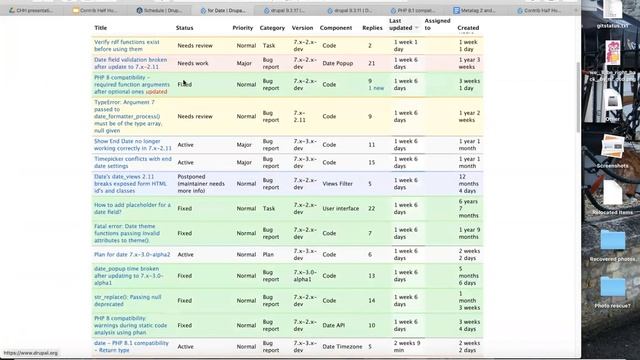Sort issues by Status column header
This screenshot has height=360, width=640.
pos(184,28)
